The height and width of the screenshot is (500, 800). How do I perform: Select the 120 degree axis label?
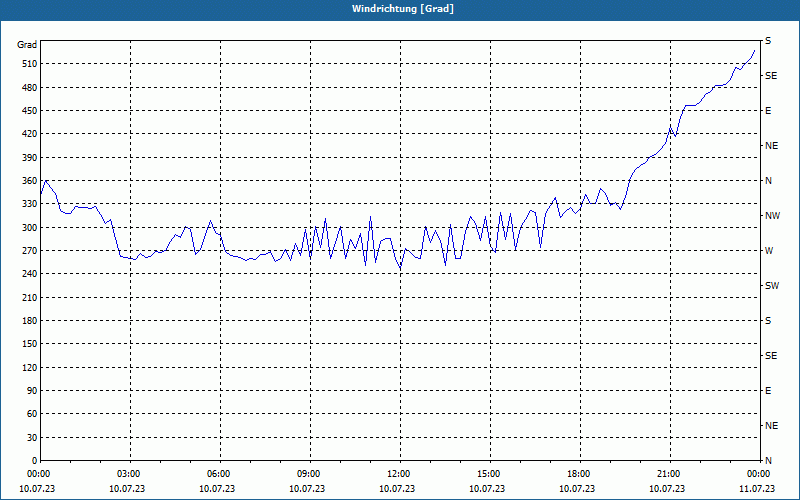[30, 367]
